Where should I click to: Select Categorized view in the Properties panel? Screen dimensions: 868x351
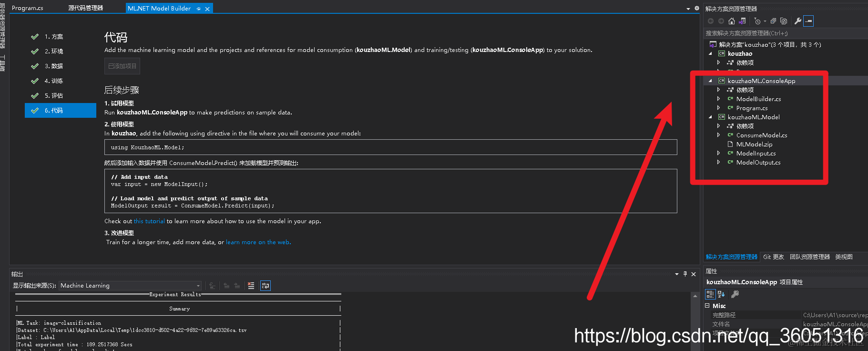tap(710, 294)
